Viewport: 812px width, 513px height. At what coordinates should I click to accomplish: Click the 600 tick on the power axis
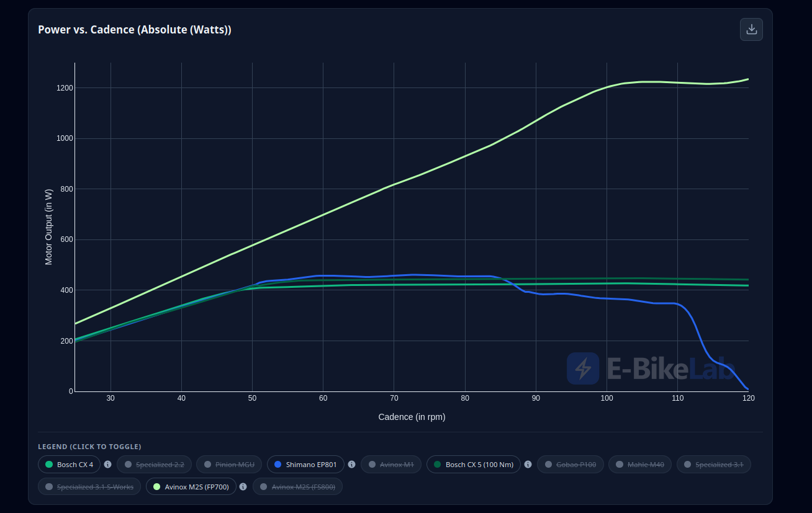tap(67, 239)
